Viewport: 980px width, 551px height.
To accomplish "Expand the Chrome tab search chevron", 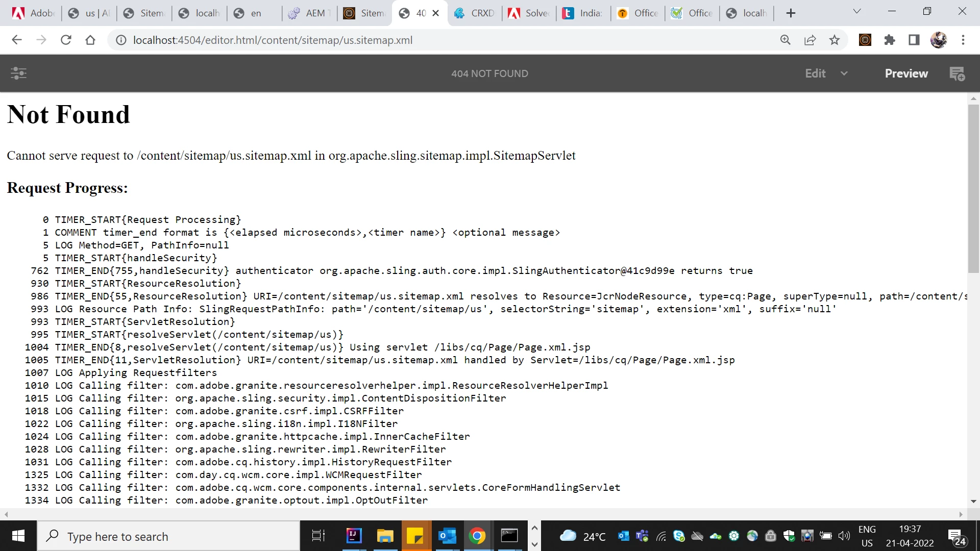I will pyautogui.click(x=857, y=12).
